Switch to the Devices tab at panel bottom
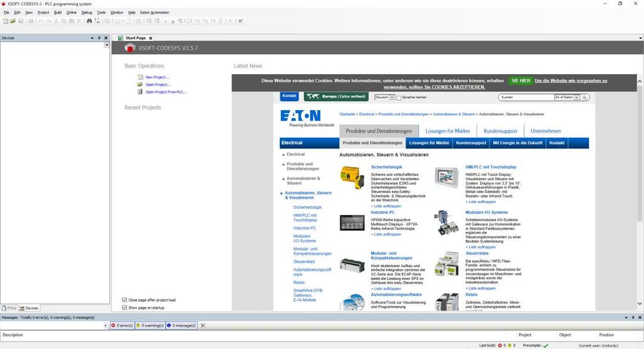644x349 pixels. click(29, 308)
